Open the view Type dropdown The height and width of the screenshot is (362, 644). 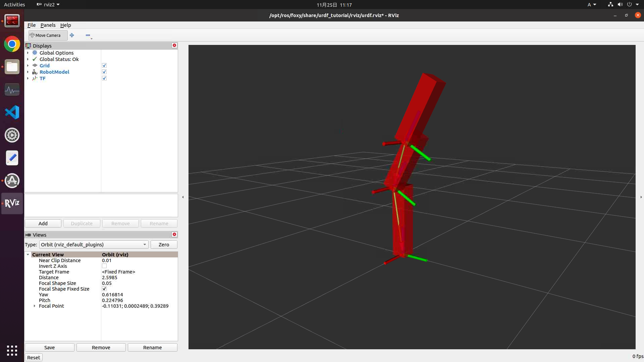[x=94, y=245]
